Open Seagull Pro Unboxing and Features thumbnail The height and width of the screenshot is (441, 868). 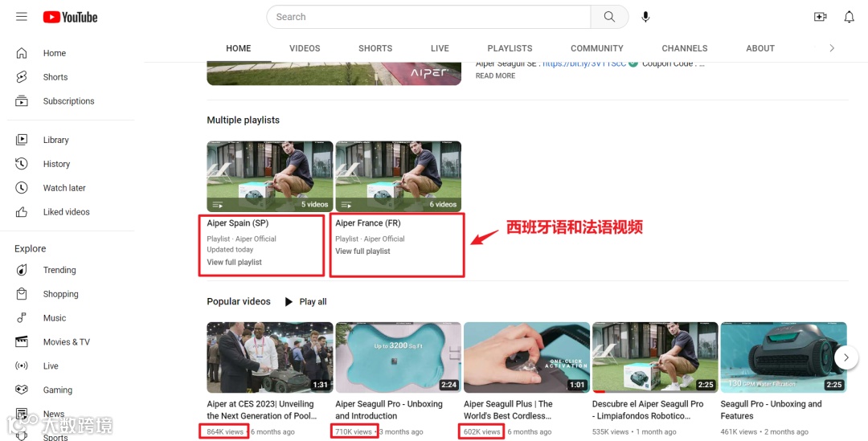tap(784, 357)
